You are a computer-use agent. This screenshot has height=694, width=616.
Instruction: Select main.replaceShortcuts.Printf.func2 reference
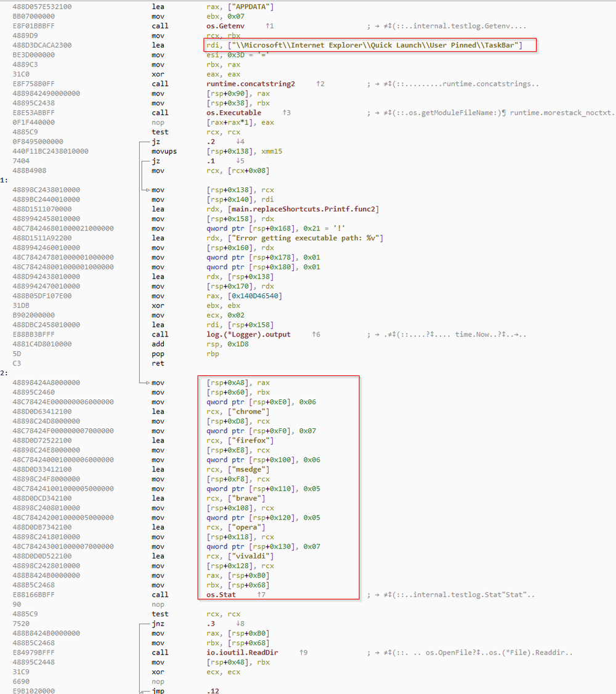tap(303, 210)
